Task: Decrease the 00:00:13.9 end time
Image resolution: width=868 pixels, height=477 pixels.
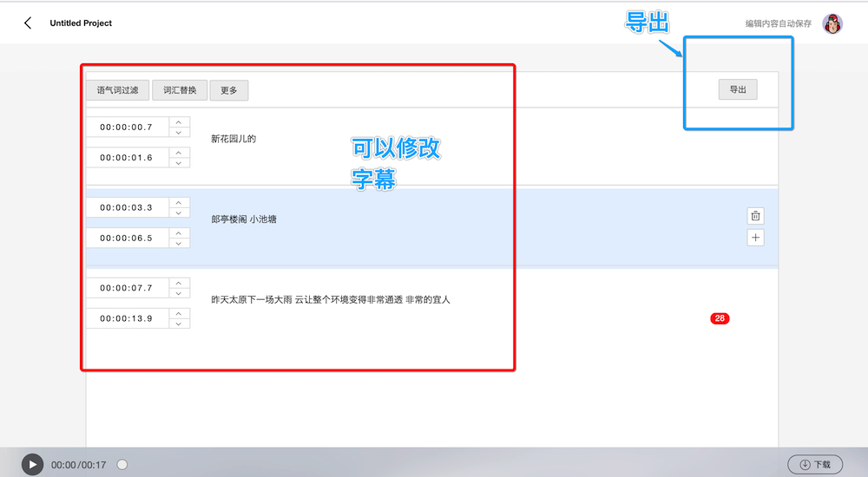Action: click(178, 323)
